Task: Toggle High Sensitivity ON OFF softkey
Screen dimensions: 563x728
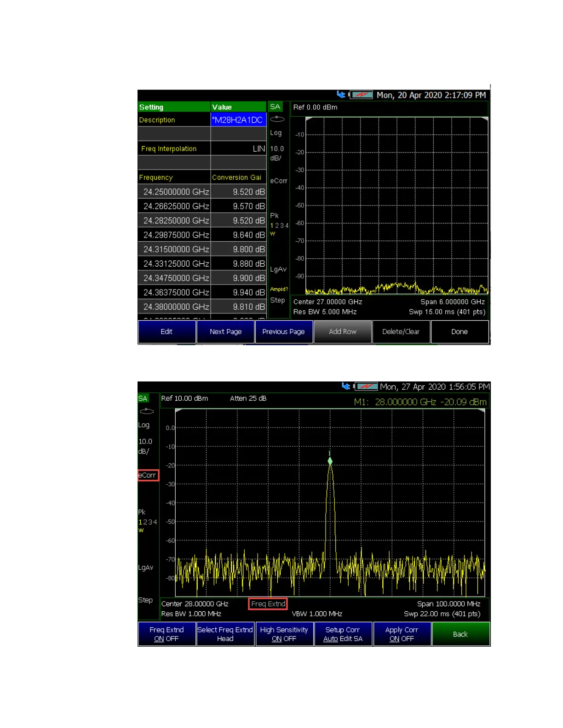Action: click(284, 634)
